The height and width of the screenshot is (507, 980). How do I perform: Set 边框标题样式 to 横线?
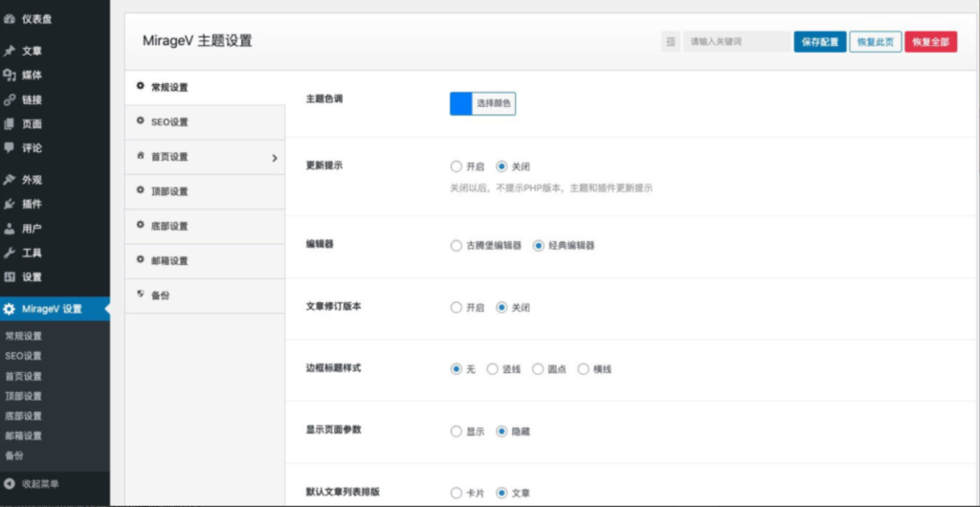(583, 369)
